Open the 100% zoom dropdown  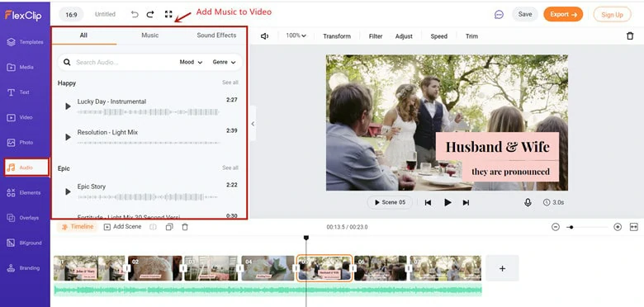(296, 35)
